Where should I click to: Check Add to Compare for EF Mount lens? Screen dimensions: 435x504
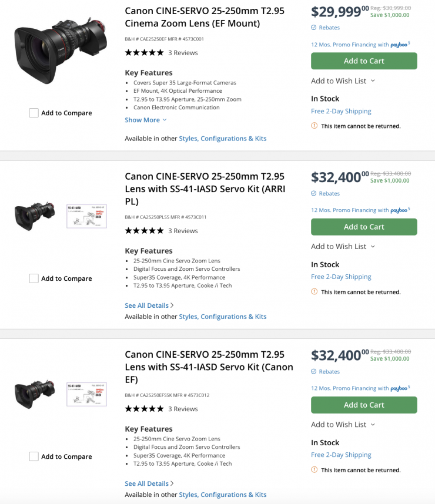(34, 113)
